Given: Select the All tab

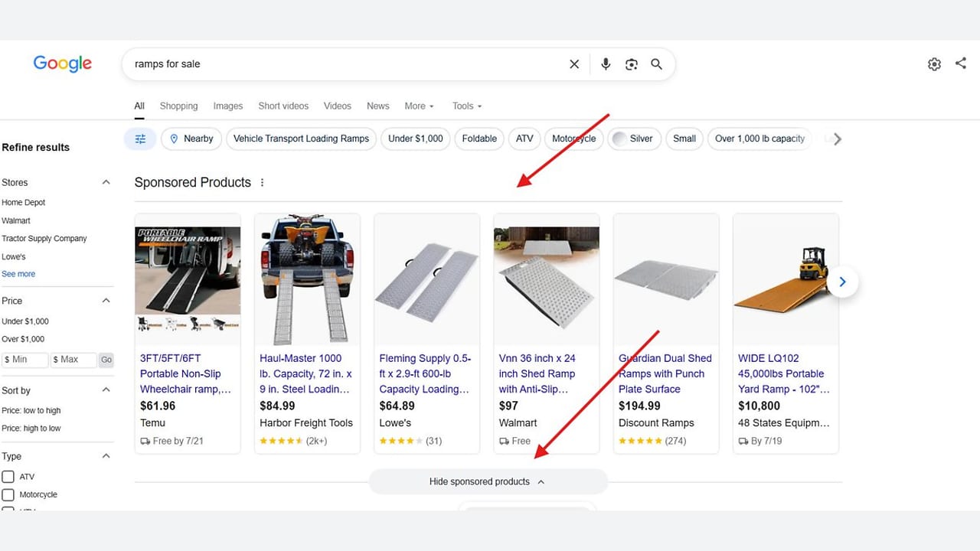Looking at the screenshot, I should 139,106.
